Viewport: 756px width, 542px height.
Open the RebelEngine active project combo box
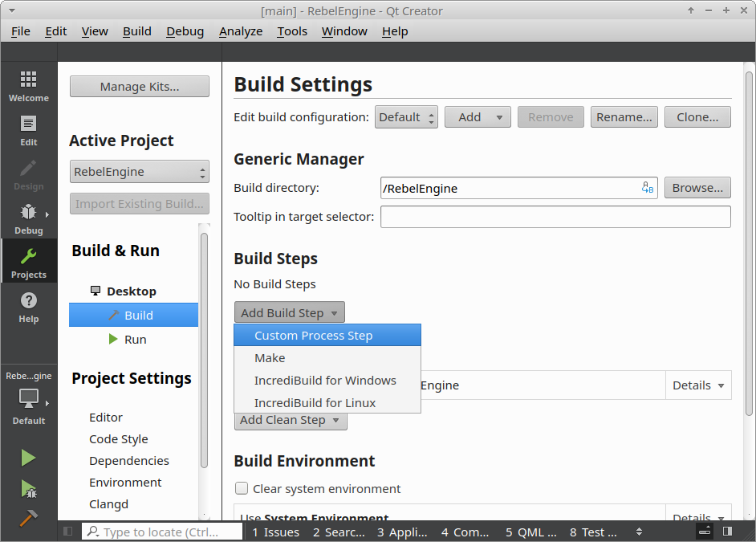pyautogui.click(x=140, y=172)
